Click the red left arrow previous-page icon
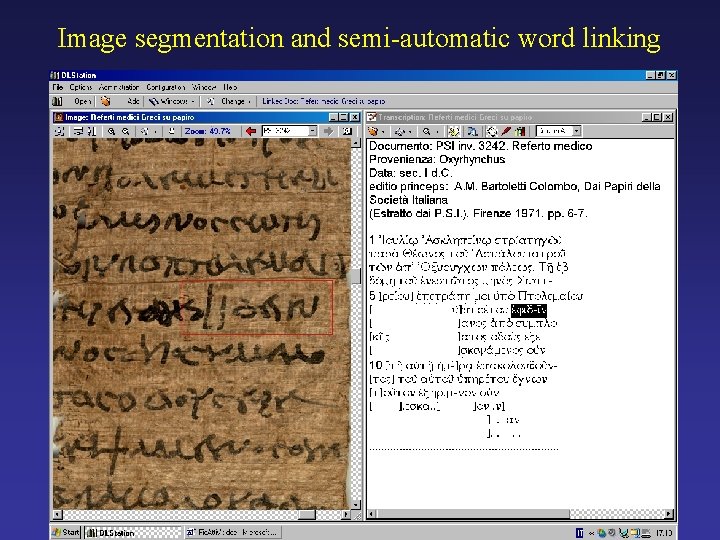 (251, 131)
